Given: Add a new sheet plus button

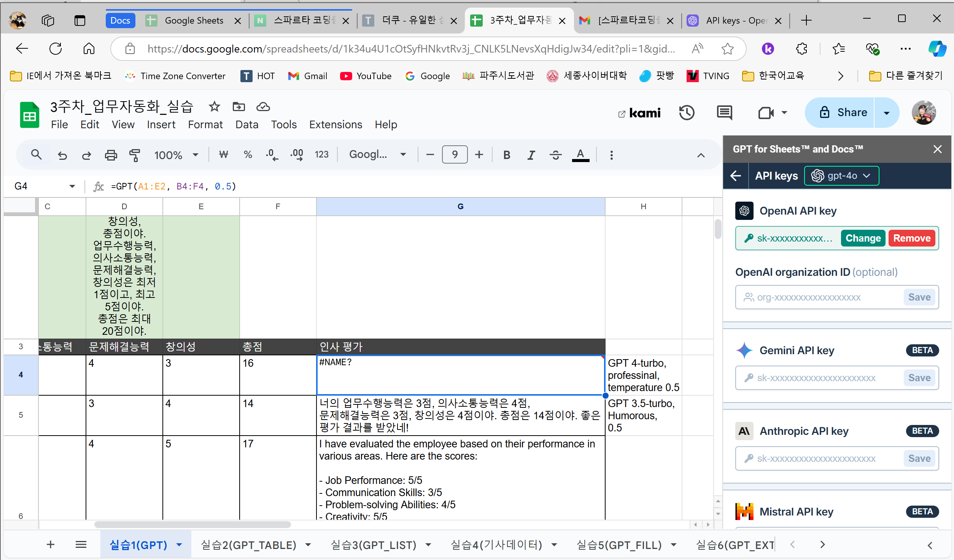Looking at the screenshot, I should [x=50, y=545].
